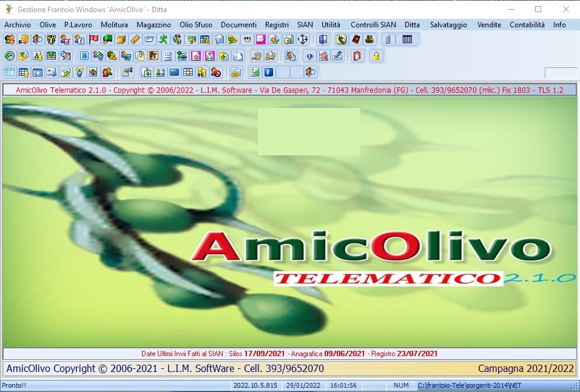Click the yellow padlock toolbar icon
This screenshot has height=392, width=580.
coord(376,56)
